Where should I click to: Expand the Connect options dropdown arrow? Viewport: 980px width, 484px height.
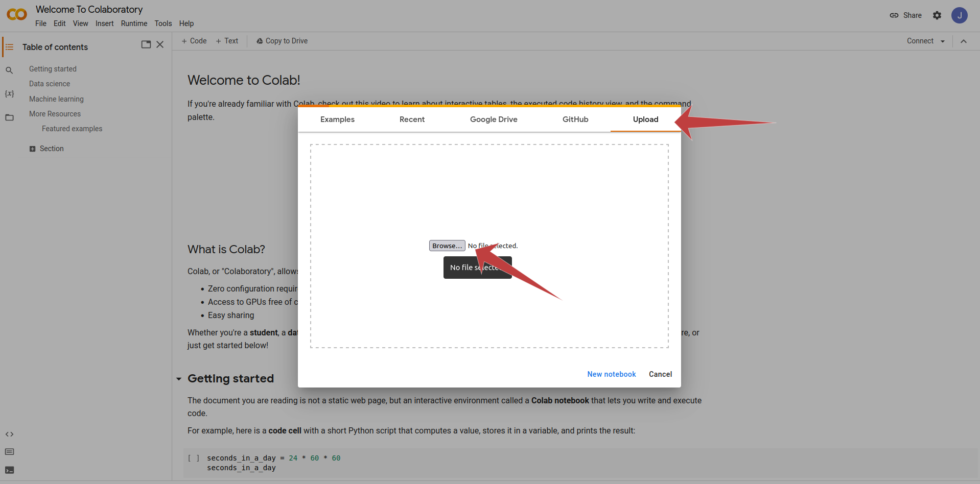943,41
